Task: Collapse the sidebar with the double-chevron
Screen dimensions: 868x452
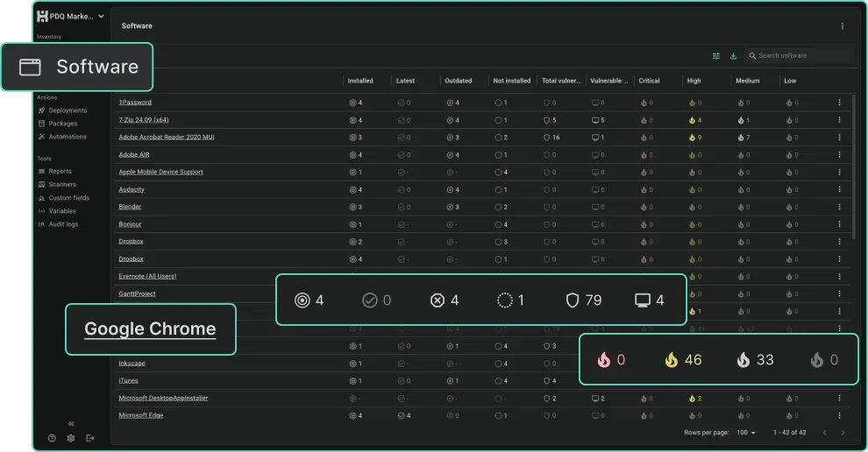Action: click(71, 424)
